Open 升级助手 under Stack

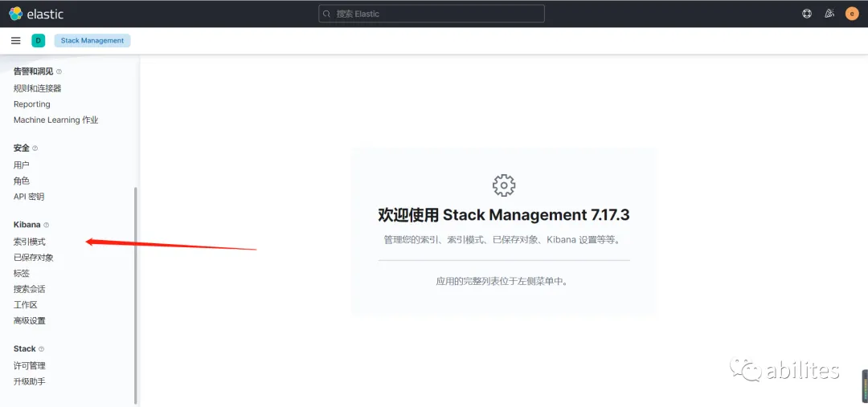pos(30,381)
